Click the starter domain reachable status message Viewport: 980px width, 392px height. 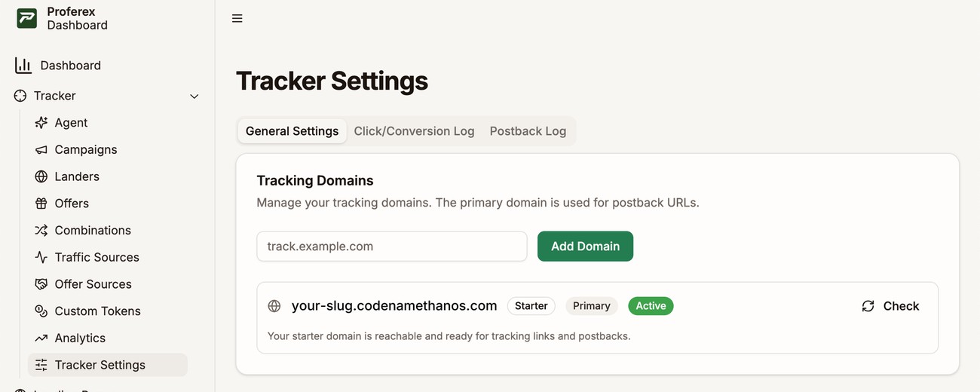click(449, 336)
